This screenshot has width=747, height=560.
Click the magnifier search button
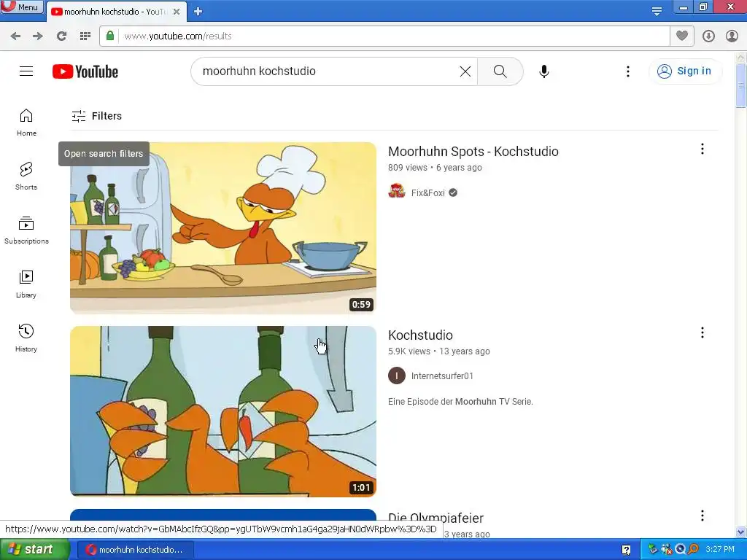[x=500, y=71]
